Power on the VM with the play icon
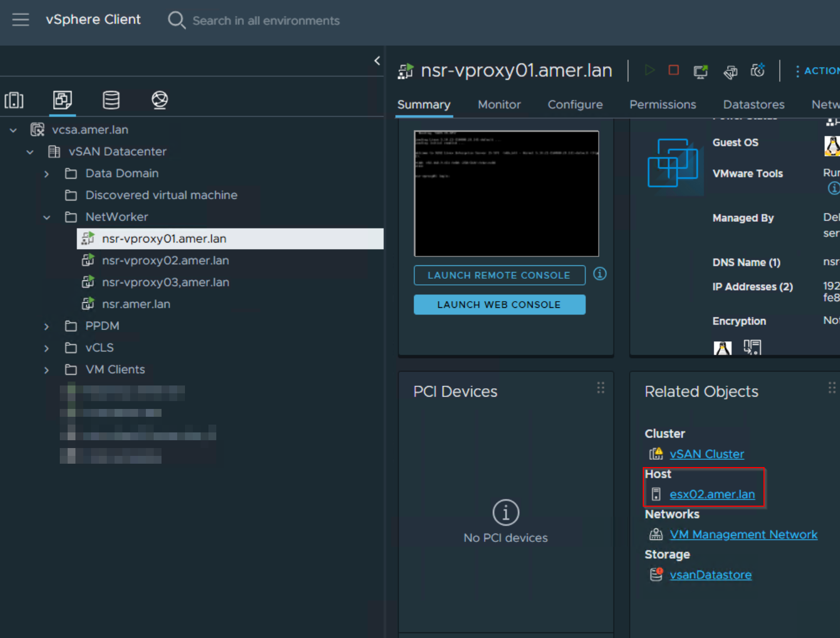The width and height of the screenshot is (840, 638). pos(649,70)
